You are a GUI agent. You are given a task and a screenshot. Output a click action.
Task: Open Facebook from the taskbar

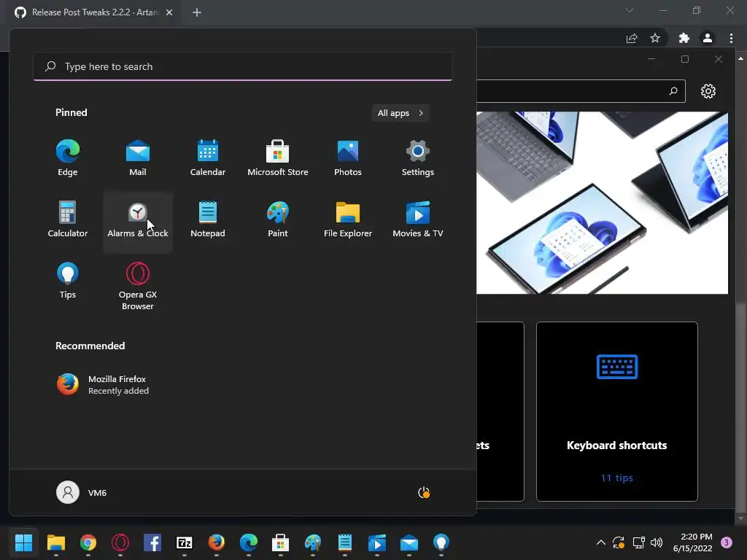point(152,542)
